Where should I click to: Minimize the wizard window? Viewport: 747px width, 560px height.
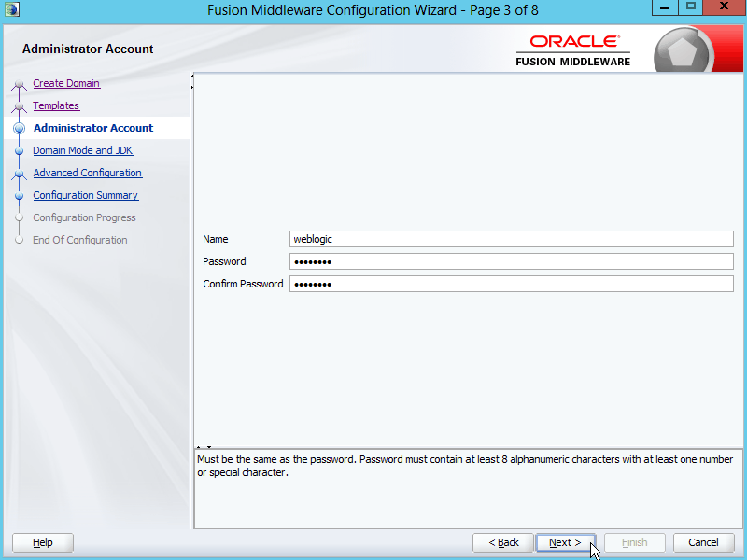[x=665, y=7]
